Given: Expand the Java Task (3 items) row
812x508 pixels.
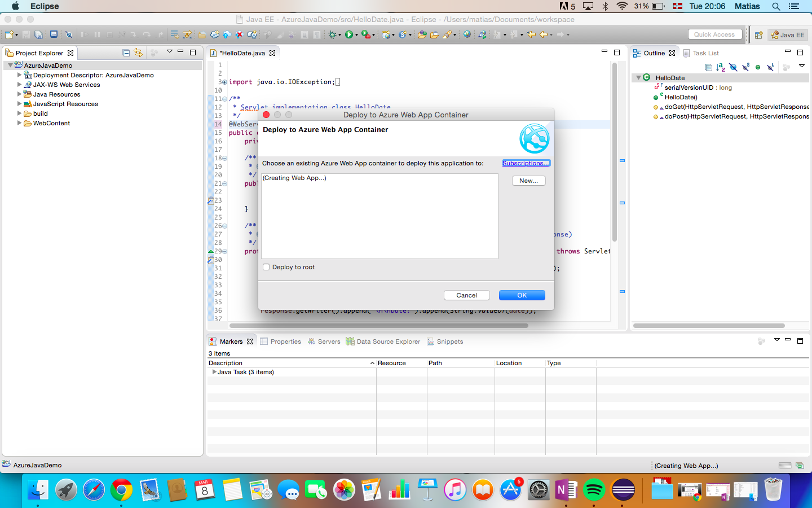Looking at the screenshot, I should [214, 372].
